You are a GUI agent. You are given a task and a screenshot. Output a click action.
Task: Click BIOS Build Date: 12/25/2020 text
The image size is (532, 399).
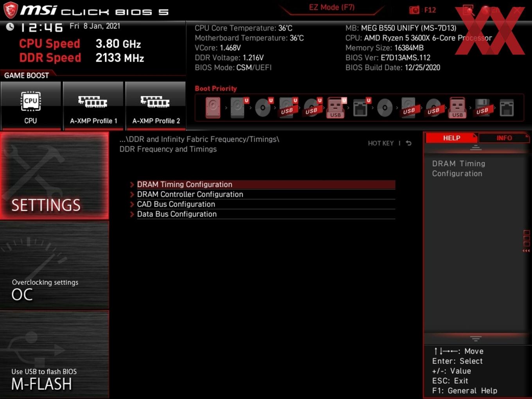click(x=393, y=68)
